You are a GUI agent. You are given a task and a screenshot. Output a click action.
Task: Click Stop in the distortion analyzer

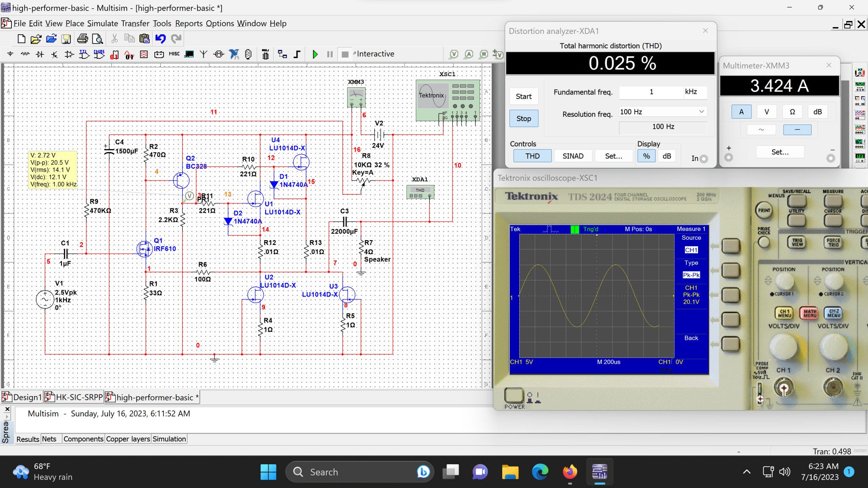click(524, 119)
